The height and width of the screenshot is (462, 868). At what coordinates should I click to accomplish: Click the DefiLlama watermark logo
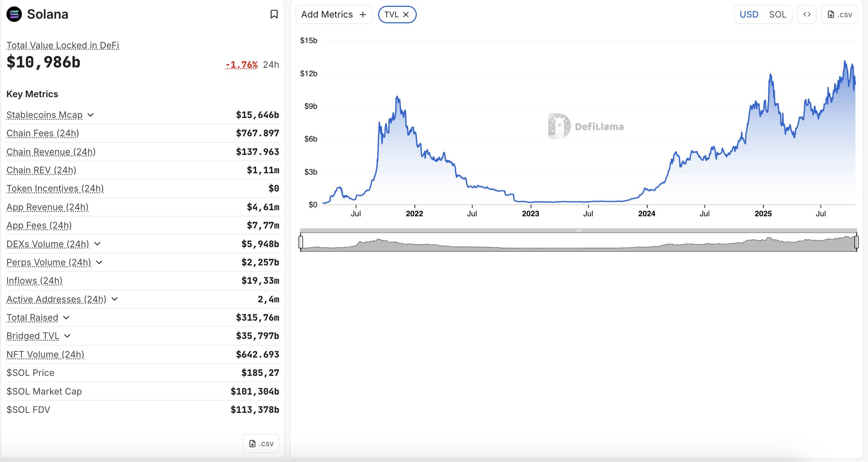click(x=560, y=126)
